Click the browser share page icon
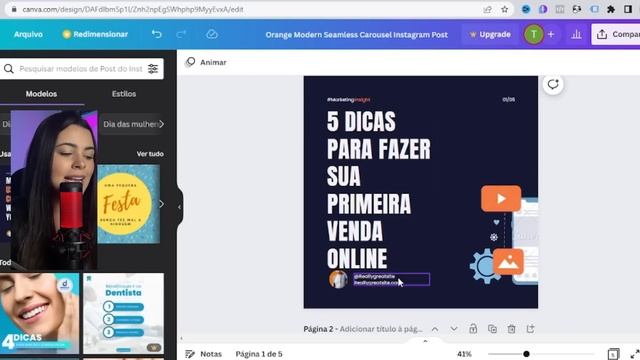The height and width of the screenshot is (360, 640). [x=487, y=9]
